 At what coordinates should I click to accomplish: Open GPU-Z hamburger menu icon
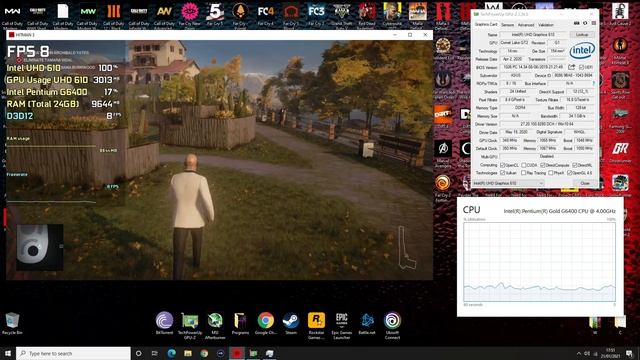pos(593,24)
